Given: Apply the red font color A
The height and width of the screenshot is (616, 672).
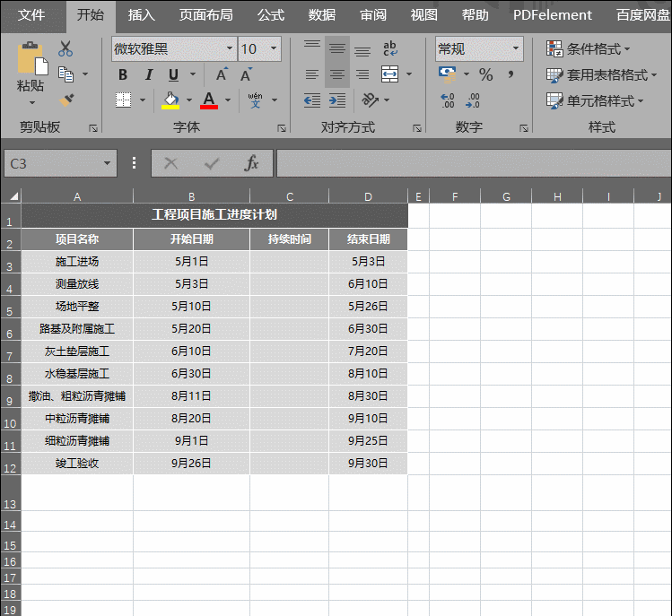Looking at the screenshot, I should point(209,100).
